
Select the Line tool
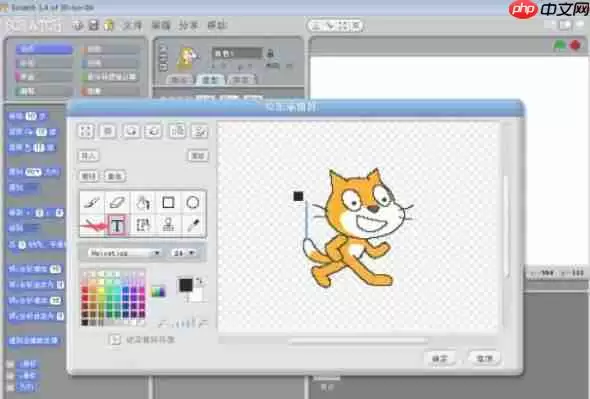[92, 225]
